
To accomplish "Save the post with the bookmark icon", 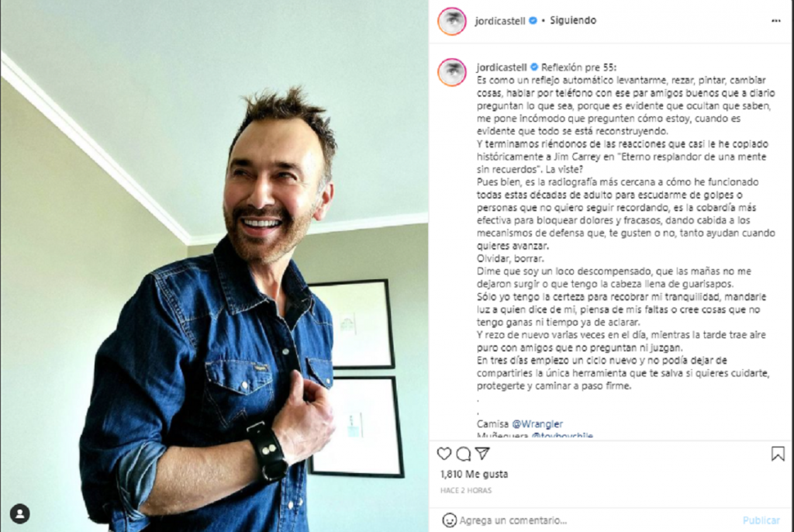I will point(778,454).
